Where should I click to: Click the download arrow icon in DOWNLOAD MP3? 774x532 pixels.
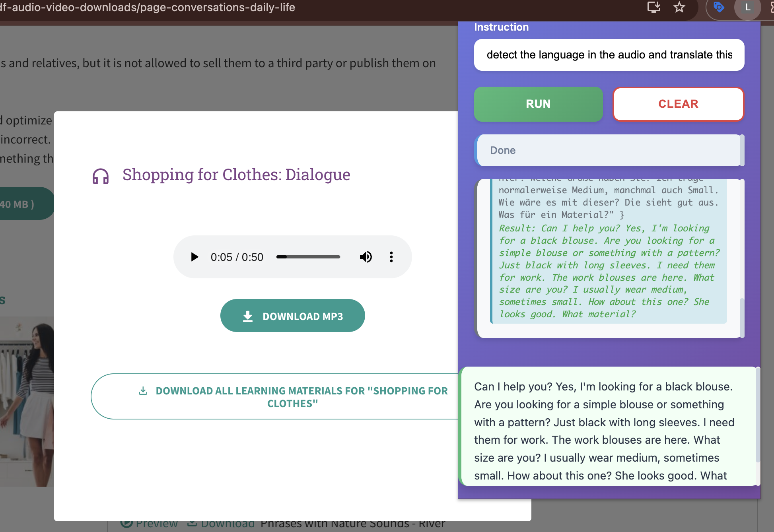(248, 316)
